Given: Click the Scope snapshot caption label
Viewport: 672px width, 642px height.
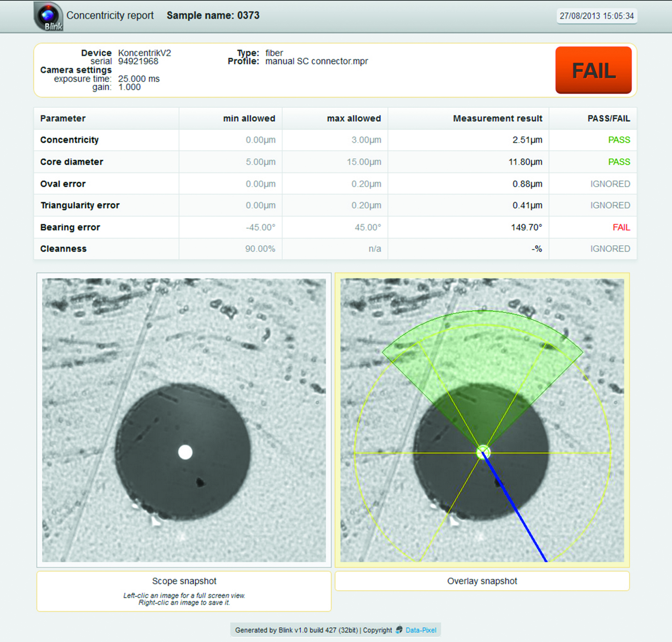Looking at the screenshot, I should pos(184,581).
